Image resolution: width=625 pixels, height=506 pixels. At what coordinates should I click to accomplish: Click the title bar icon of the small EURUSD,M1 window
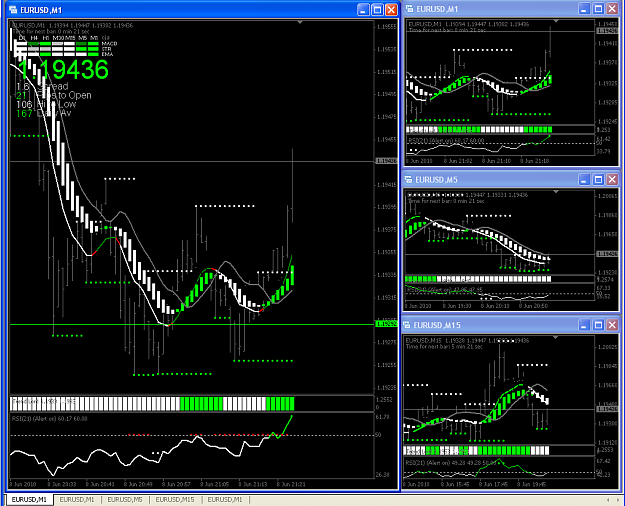click(409, 9)
